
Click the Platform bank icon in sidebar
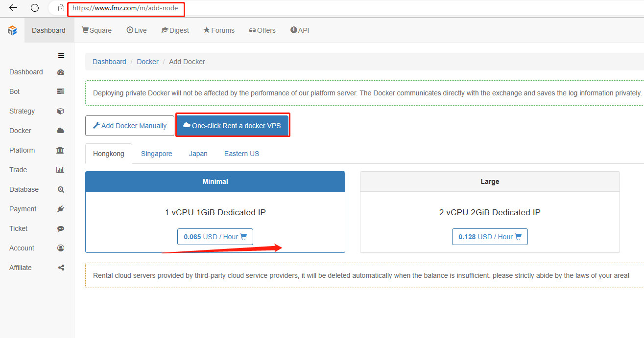[60, 150]
